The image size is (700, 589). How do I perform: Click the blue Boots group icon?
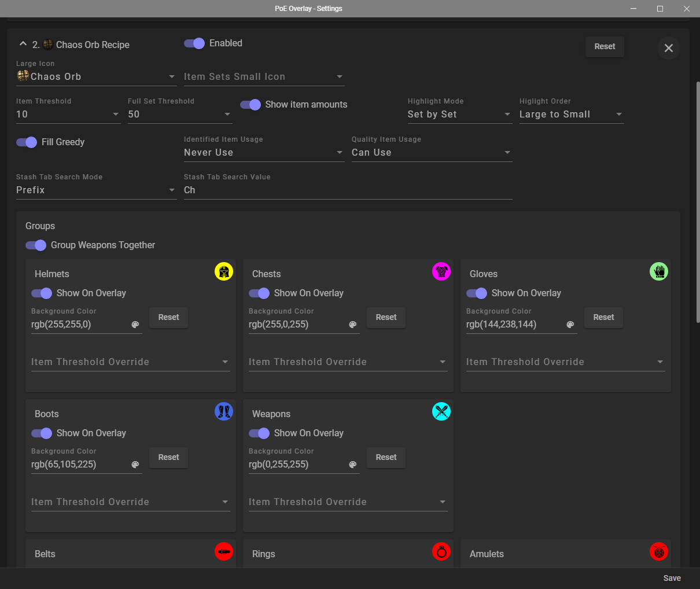tap(224, 411)
